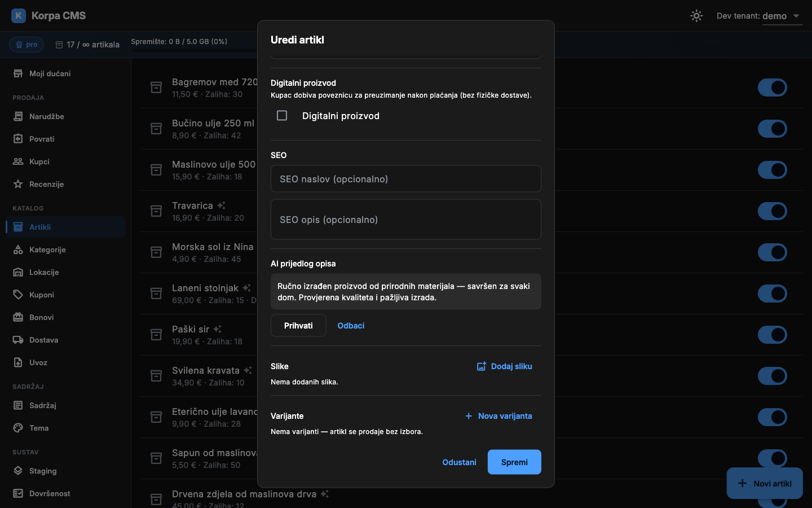Viewport: 812px width, 508px height.
Task: Reject the AI suggestion via Odbaci
Action: pyautogui.click(x=351, y=326)
